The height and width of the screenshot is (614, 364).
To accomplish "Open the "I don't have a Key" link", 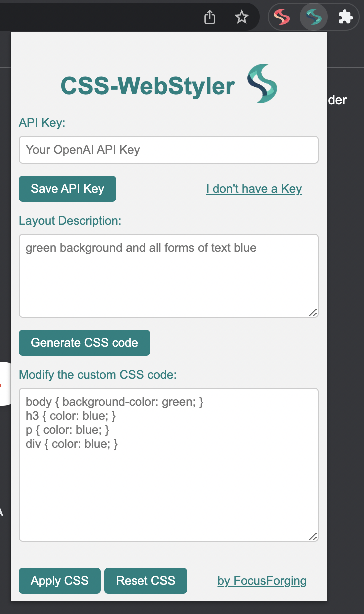I will (x=254, y=189).
